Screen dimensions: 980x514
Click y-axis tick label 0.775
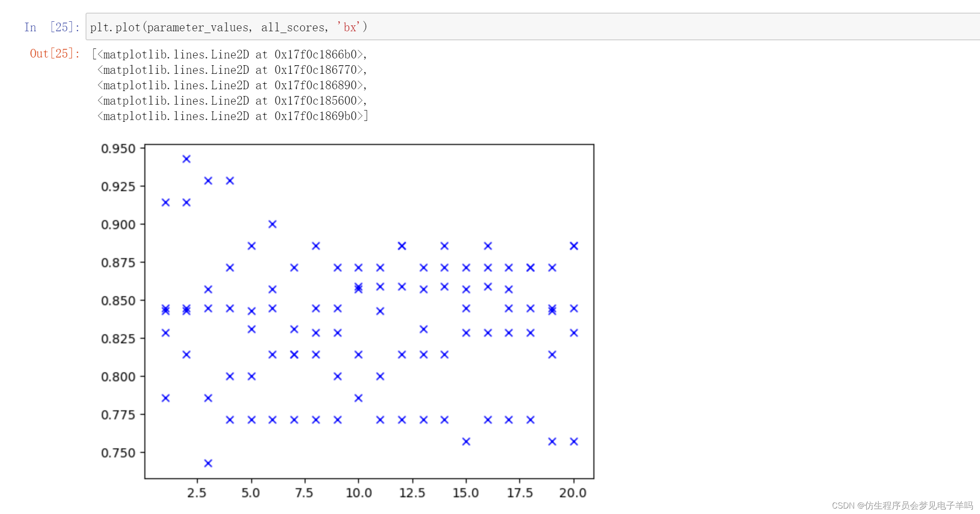point(118,415)
